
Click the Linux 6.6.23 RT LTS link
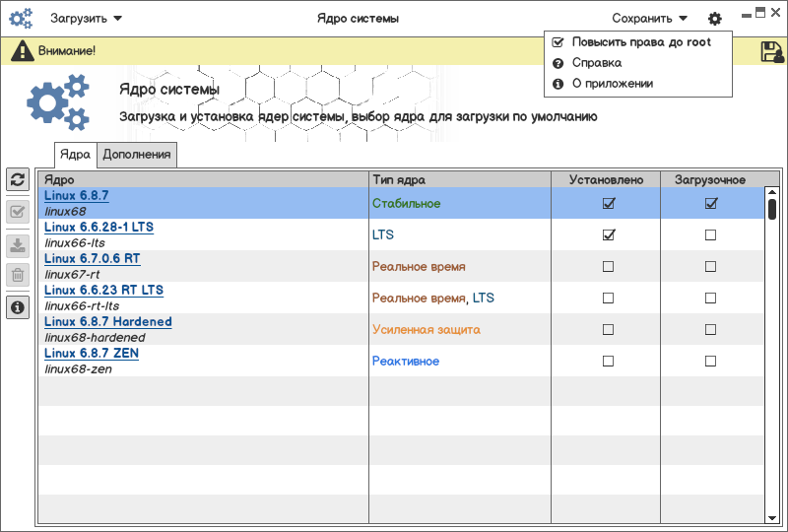pyautogui.click(x=103, y=291)
